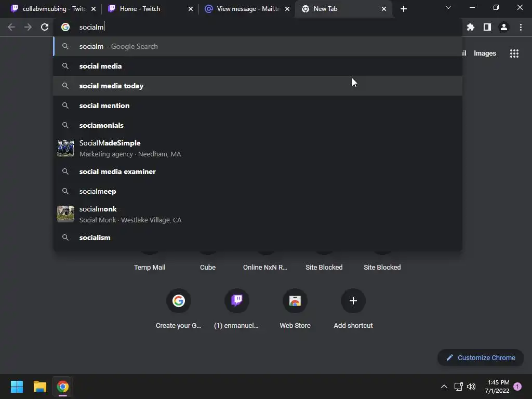Click the Customize Chrome button

click(x=481, y=357)
